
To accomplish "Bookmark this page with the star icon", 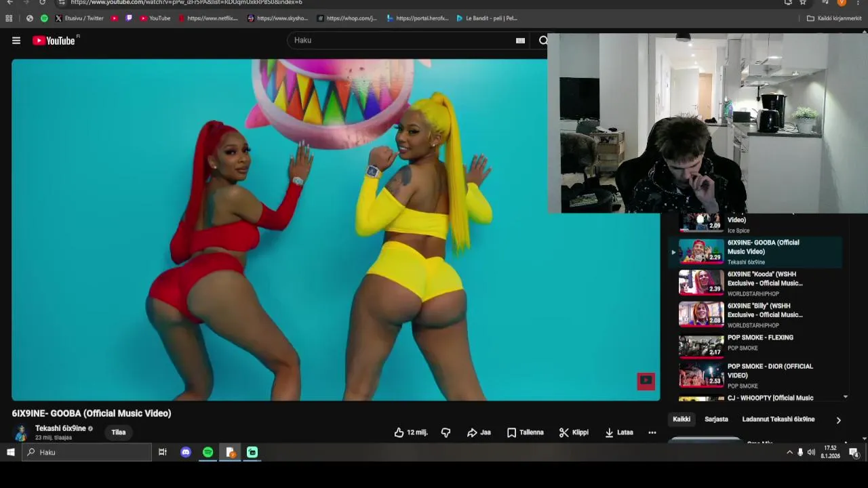I will click(803, 3).
